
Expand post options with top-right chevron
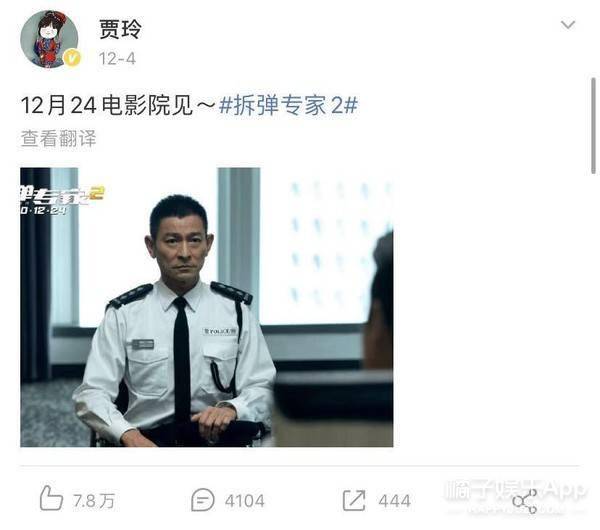(568, 25)
